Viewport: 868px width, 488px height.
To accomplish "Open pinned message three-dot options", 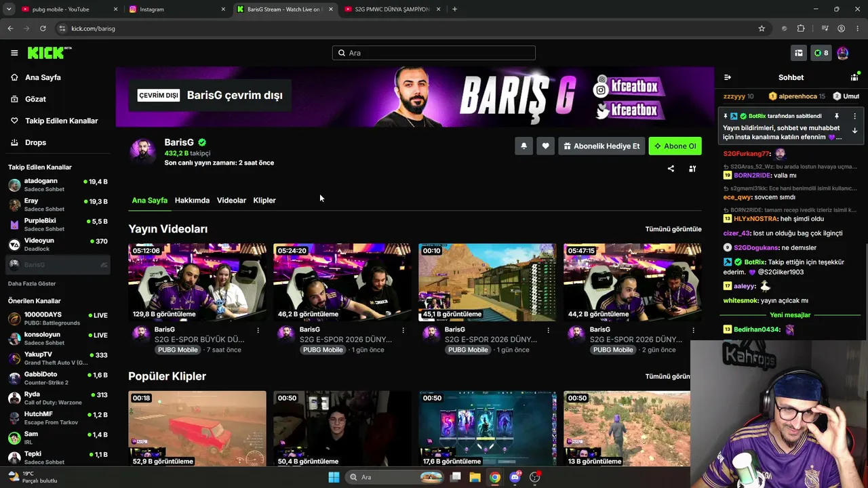I will pyautogui.click(x=854, y=117).
